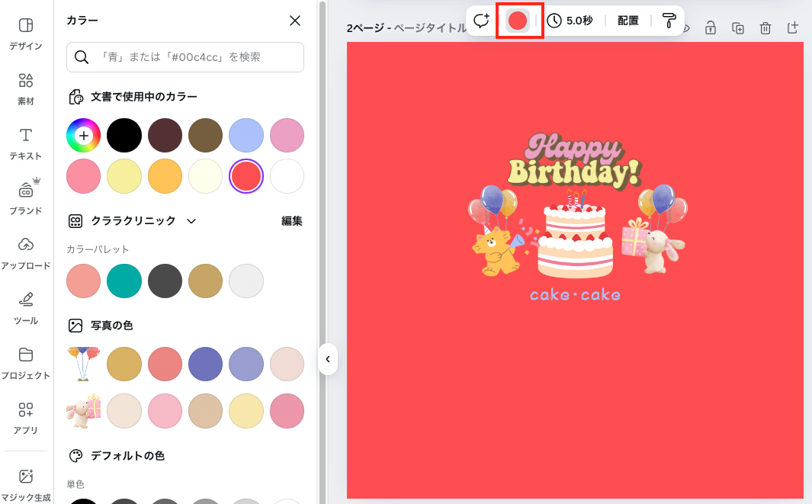This screenshot has width=812, height=504.
Task: Pick the coral red balloon photo color
Action: [x=165, y=364]
